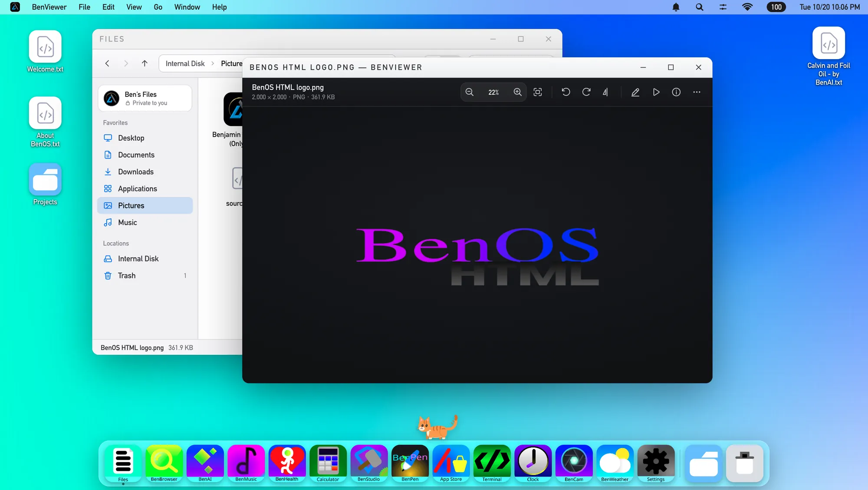Screen dimensions: 868x490
Task: Open the Go menu
Action: click(158, 7)
